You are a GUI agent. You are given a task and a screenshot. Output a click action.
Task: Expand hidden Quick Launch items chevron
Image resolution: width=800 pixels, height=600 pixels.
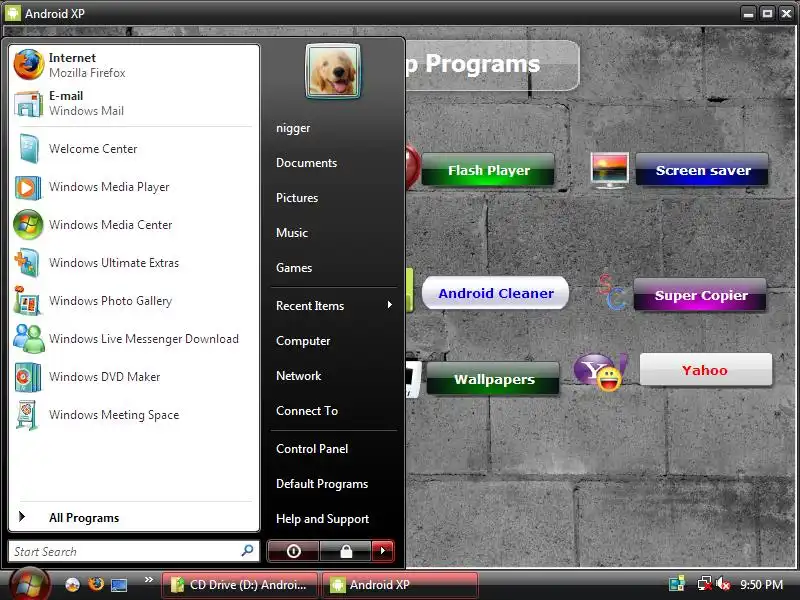point(148,580)
